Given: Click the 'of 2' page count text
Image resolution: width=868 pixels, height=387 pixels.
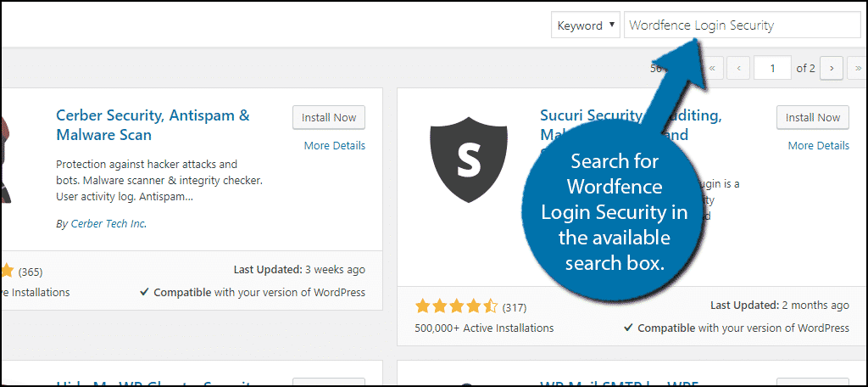Looking at the screenshot, I should pyautogui.click(x=805, y=69).
